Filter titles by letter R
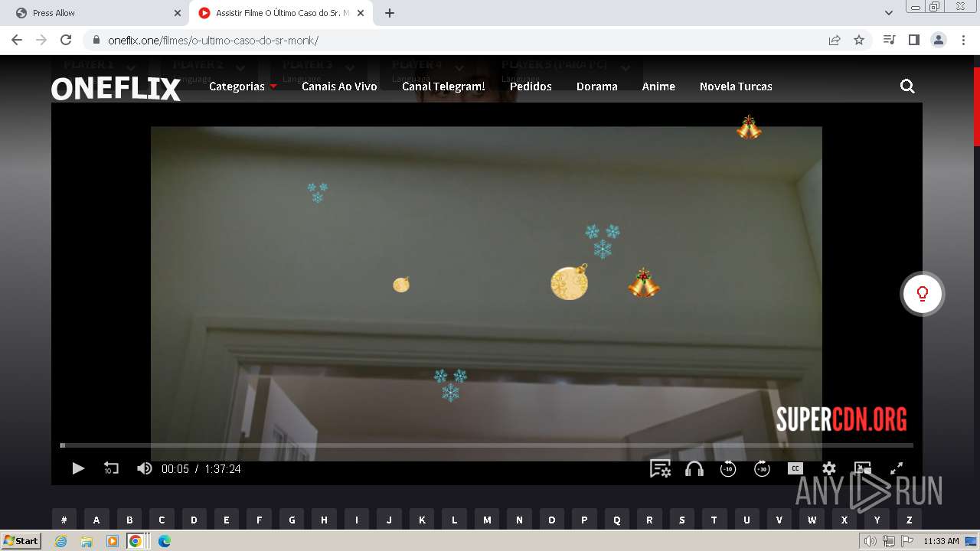980x551 pixels. [x=649, y=520]
